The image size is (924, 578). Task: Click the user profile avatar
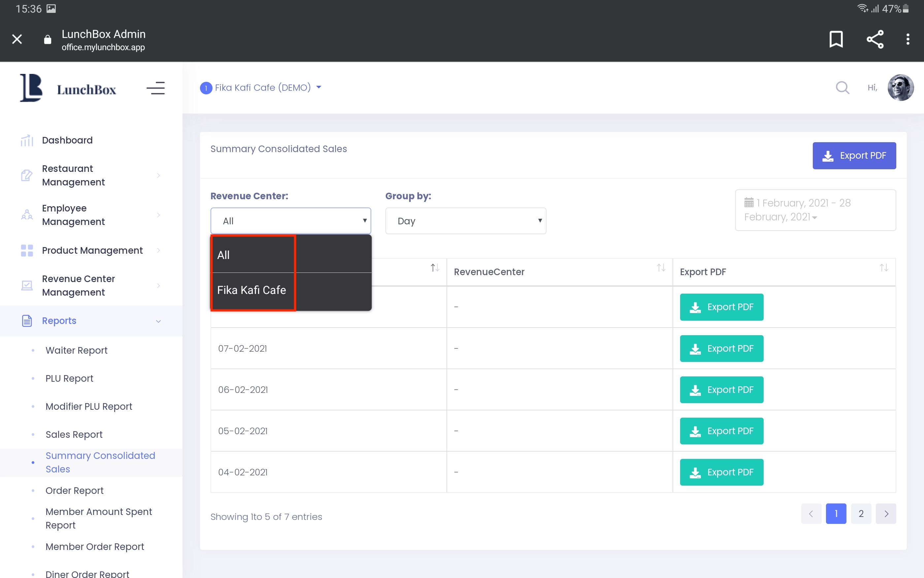coord(900,87)
